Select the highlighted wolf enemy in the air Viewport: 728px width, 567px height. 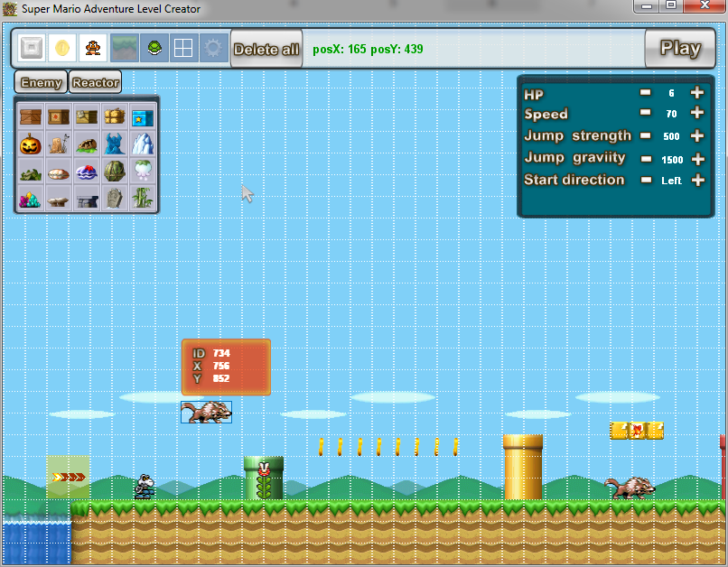click(x=206, y=412)
